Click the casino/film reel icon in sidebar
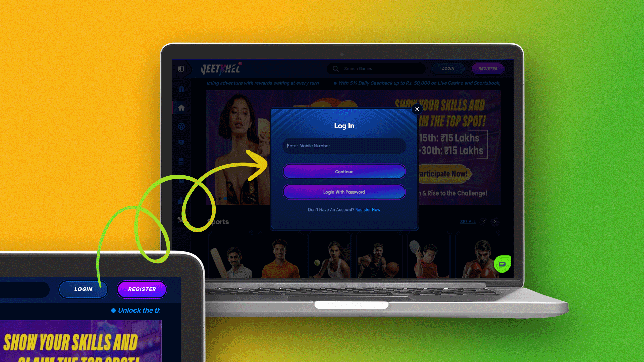The image size is (644, 362). tap(181, 126)
